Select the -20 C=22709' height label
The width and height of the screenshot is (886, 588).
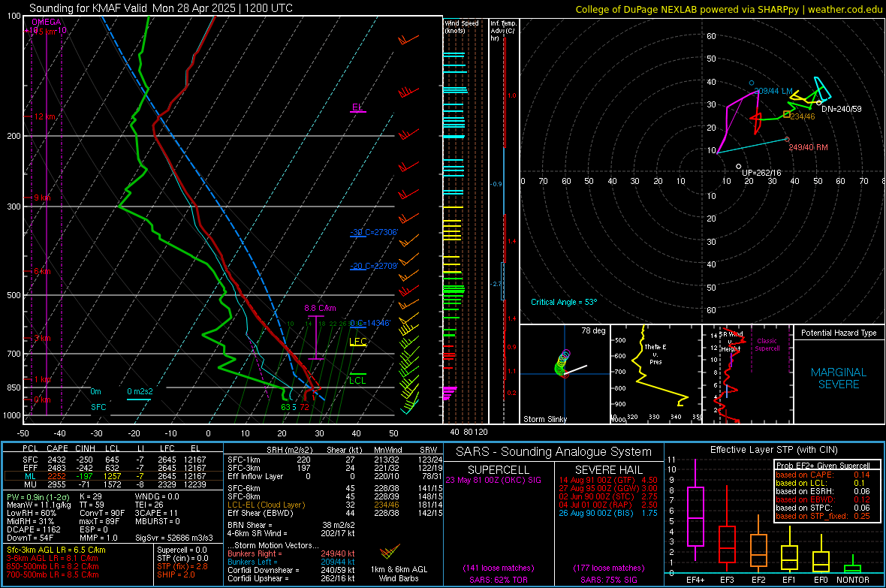tap(374, 266)
